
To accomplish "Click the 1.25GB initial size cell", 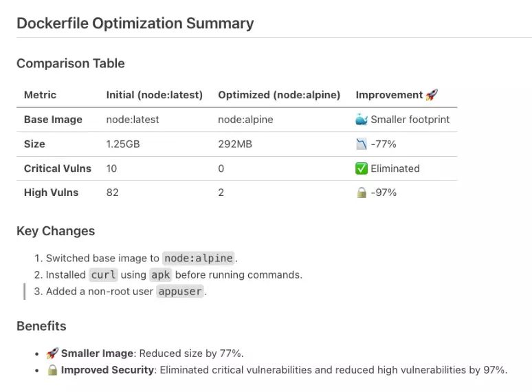I will click(x=123, y=144).
